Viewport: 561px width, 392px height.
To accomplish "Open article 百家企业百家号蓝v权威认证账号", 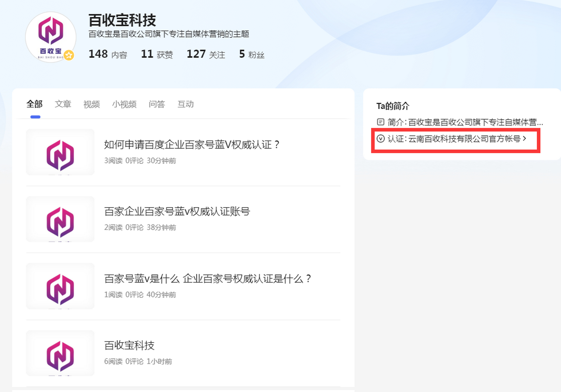I will click(x=177, y=211).
